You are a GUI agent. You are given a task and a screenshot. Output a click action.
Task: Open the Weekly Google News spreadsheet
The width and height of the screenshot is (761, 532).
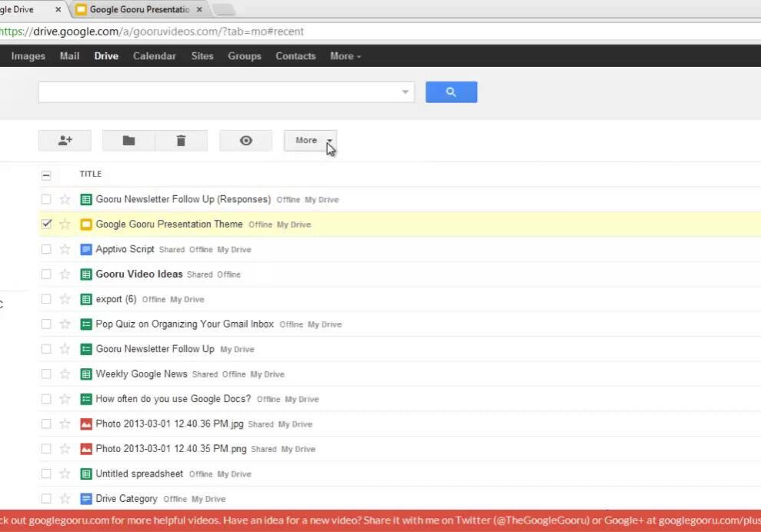pos(142,374)
